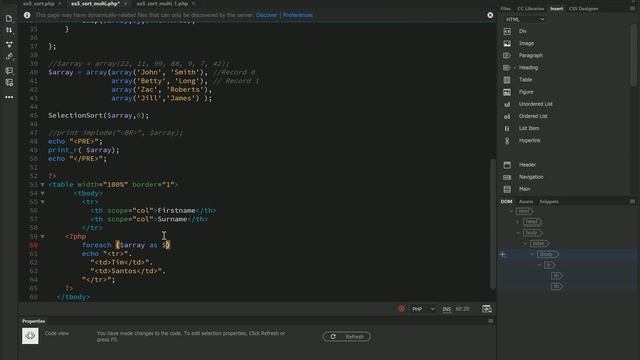This screenshot has width=640, height=360.
Task: Click the code editor vertical scrollbar
Action: [493, 224]
